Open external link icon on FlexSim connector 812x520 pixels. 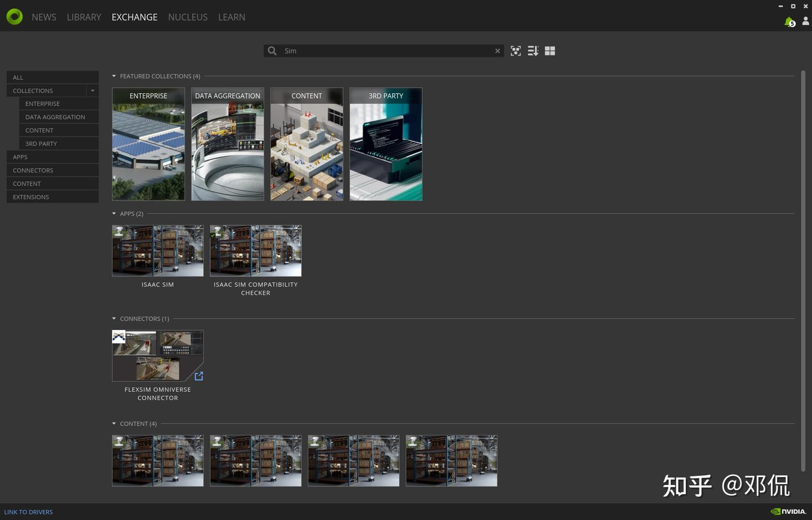(198, 376)
